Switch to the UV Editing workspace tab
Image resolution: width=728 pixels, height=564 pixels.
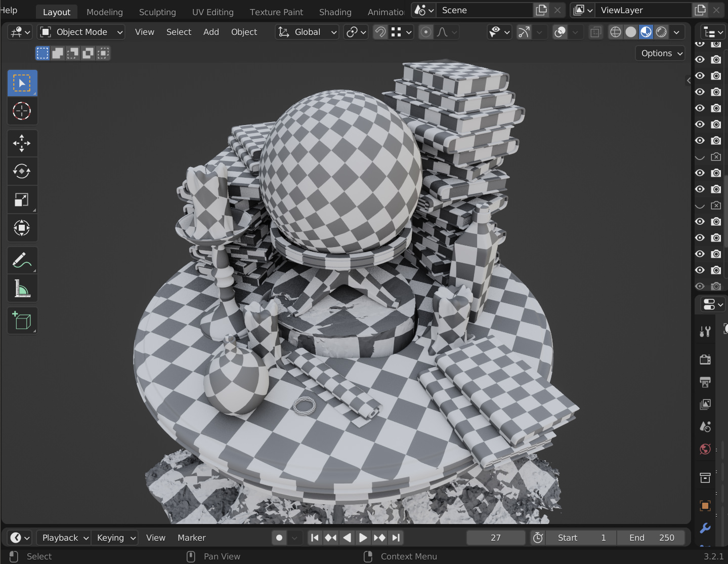pyautogui.click(x=212, y=12)
